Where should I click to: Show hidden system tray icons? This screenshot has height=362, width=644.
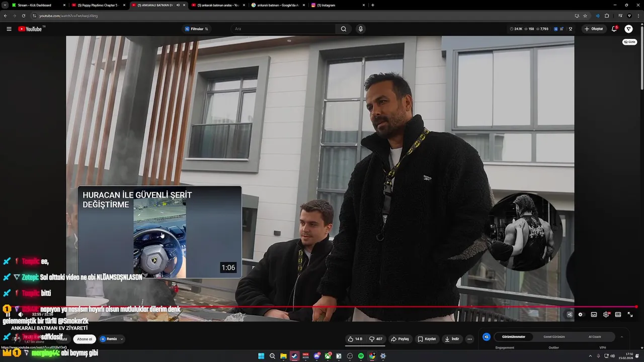(x=590, y=356)
